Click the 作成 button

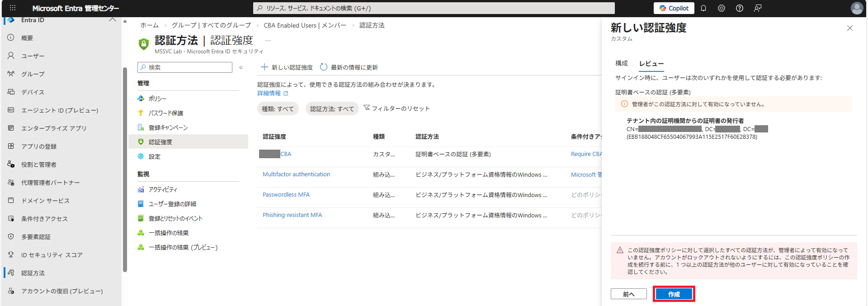pyautogui.click(x=674, y=294)
